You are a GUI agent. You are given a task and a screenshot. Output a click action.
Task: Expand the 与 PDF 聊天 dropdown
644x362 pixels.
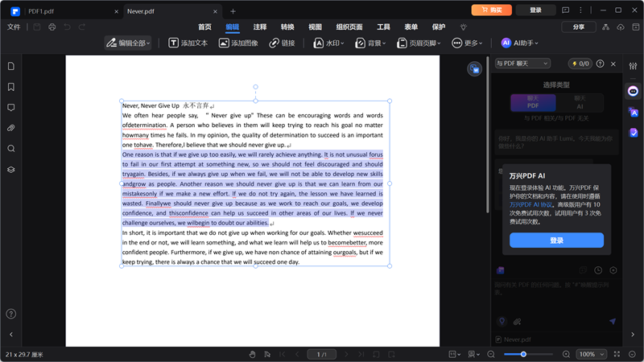click(x=522, y=64)
